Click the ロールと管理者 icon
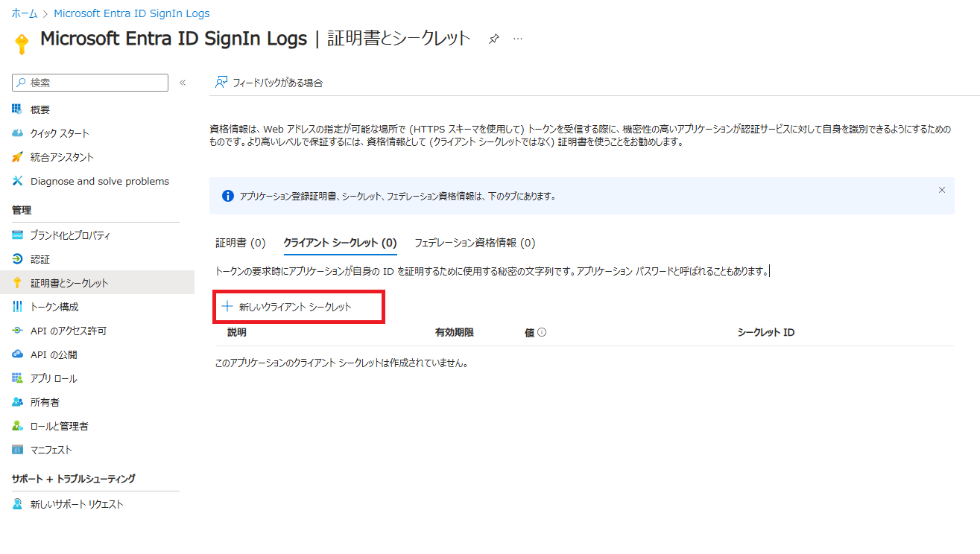The height and width of the screenshot is (554, 980). click(17, 426)
